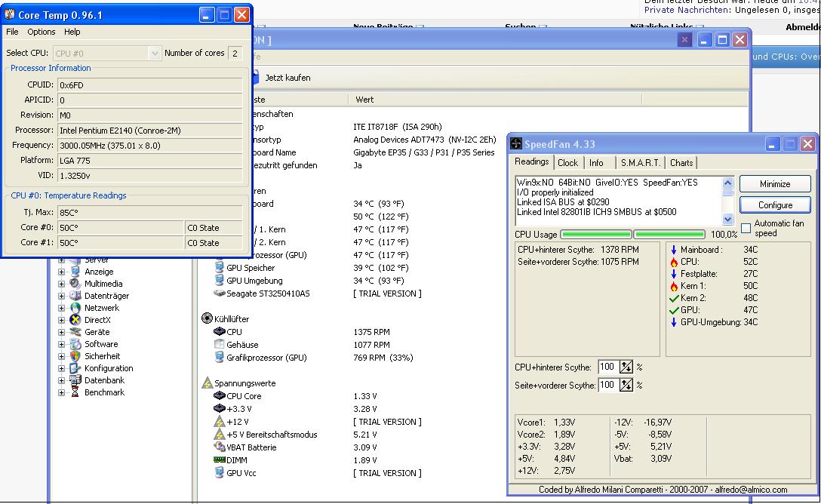Click the Benchmark hourglass icon
The width and height of the screenshot is (821, 504).
[75, 392]
